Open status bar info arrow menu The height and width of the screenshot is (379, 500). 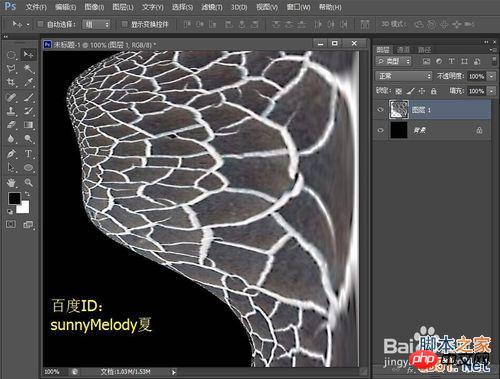pos(173,372)
